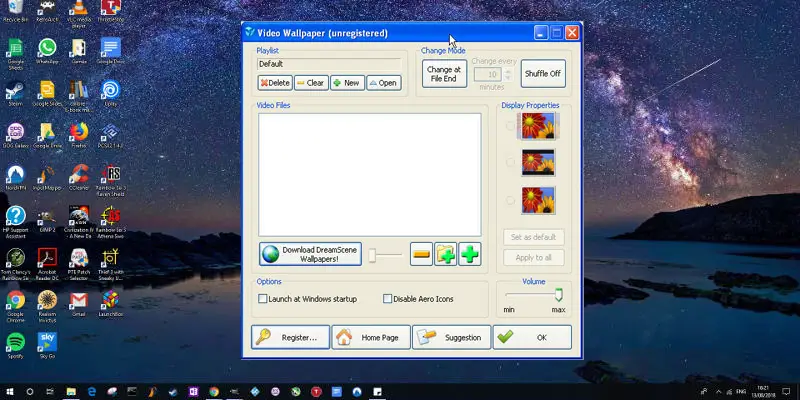Launch Microsoft Edge from the taskbar
The height and width of the screenshot is (400, 800).
point(92,392)
